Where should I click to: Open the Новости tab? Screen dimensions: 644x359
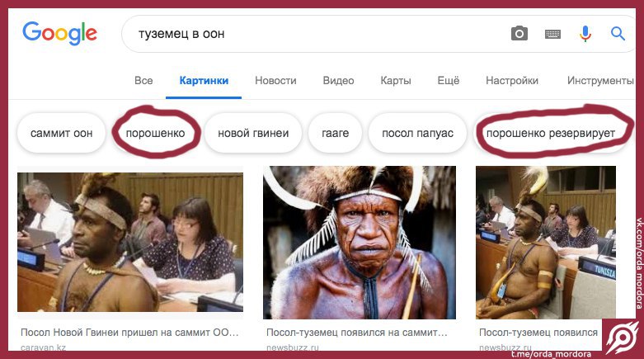tap(275, 81)
